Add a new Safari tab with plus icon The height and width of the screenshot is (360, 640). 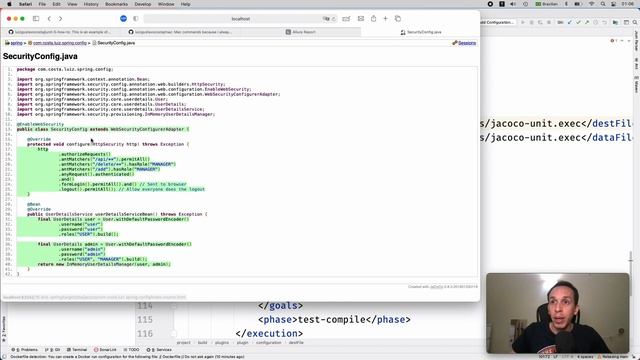(385, 18)
